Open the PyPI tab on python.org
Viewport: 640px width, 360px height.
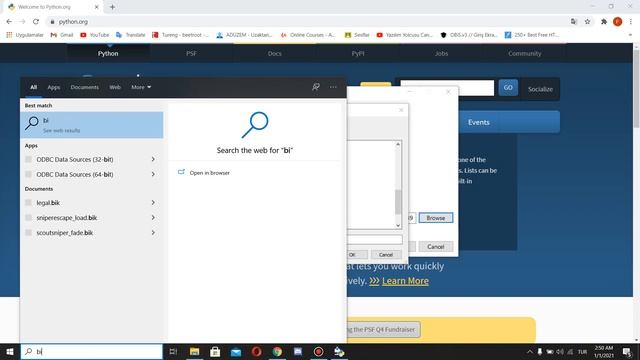358,53
